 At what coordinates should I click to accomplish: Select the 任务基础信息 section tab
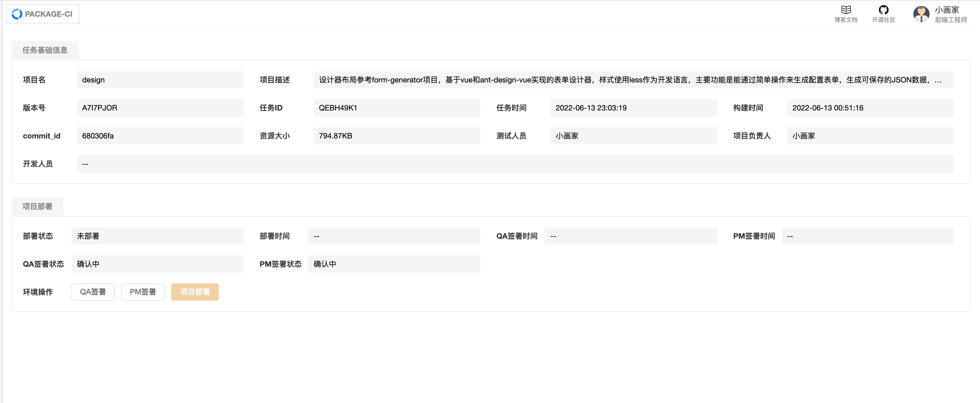pyautogui.click(x=45, y=50)
